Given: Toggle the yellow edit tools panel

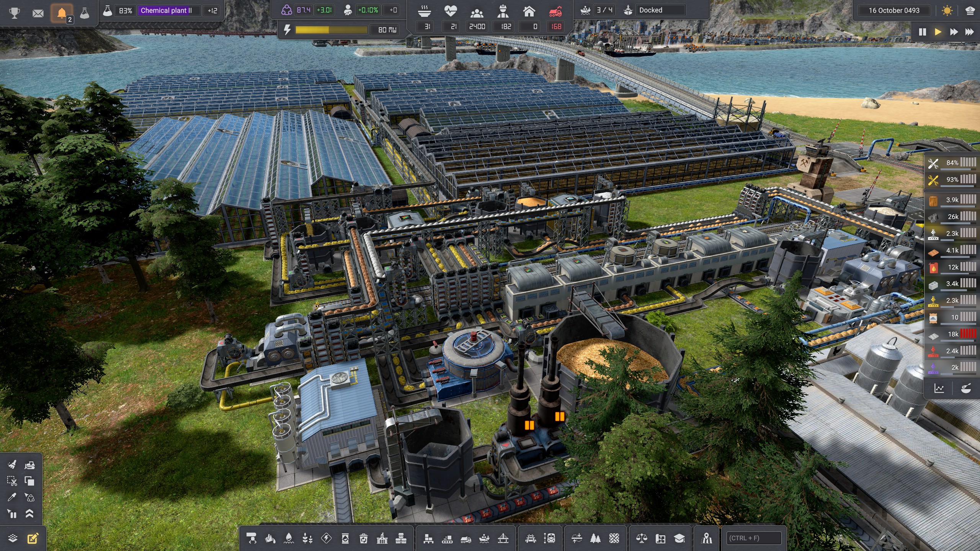Looking at the screenshot, I should pos(33,538).
